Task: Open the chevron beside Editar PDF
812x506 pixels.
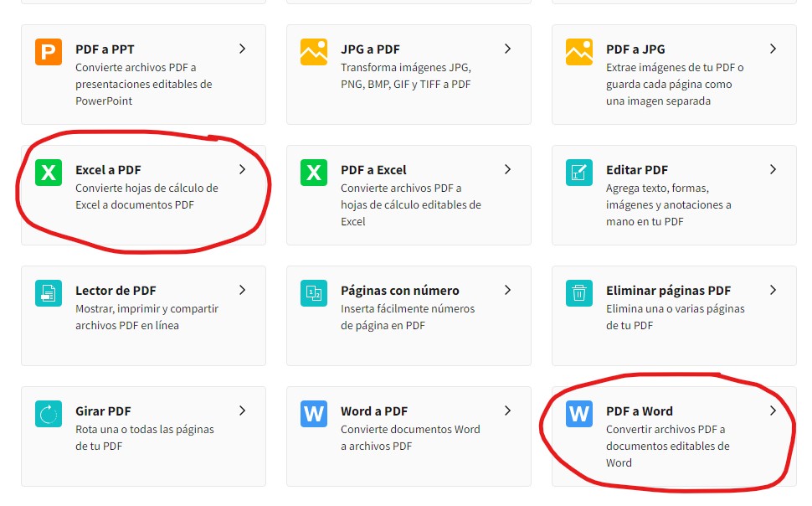Action: tap(773, 168)
